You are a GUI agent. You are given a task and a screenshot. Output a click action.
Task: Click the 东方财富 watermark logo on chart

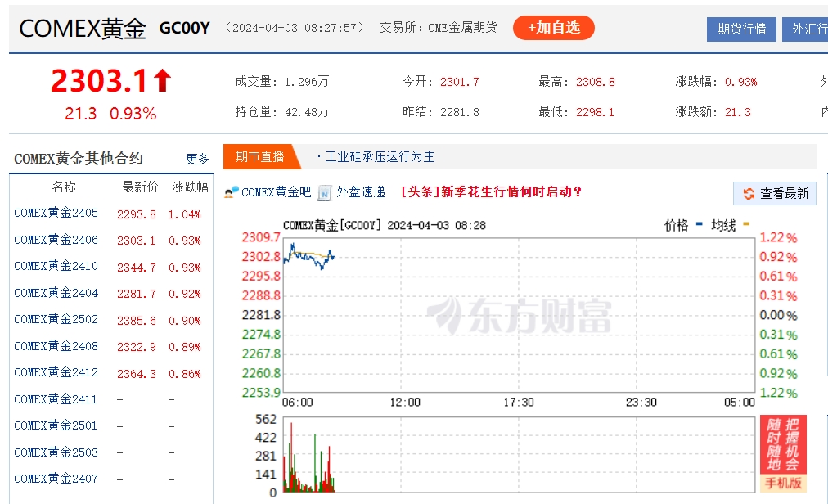518,316
